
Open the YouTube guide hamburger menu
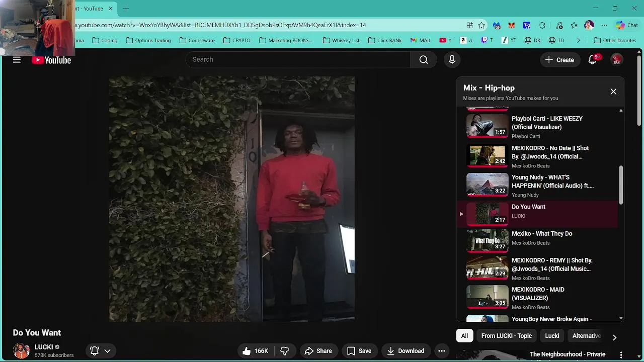(x=17, y=60)
